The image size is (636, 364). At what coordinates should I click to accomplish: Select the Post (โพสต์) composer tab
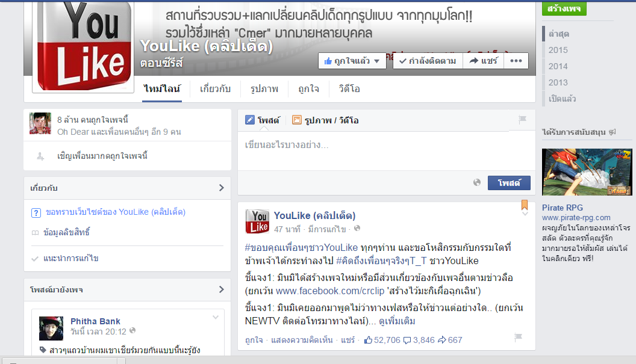[263, 120]
